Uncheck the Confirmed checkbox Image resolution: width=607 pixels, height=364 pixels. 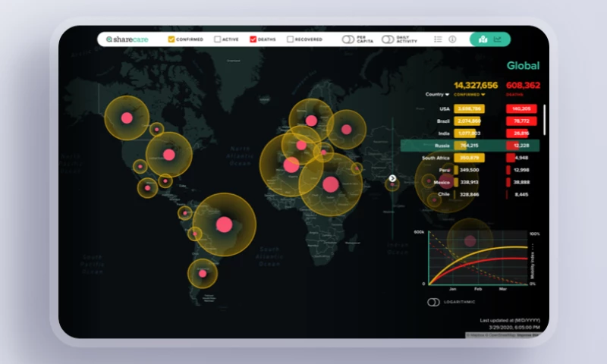171,39
